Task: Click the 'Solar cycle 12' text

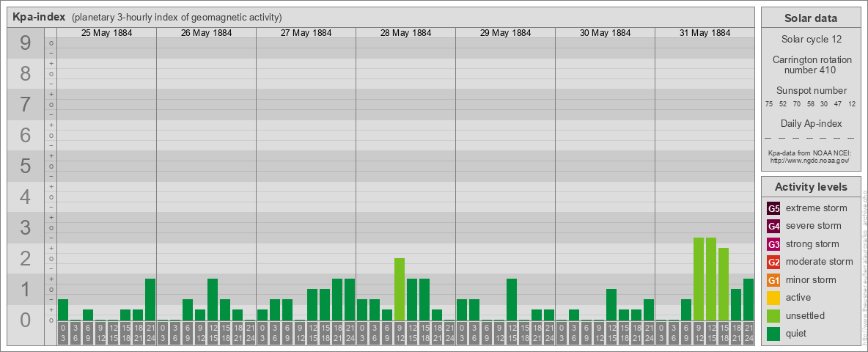Action: click(x=810, y=40)
